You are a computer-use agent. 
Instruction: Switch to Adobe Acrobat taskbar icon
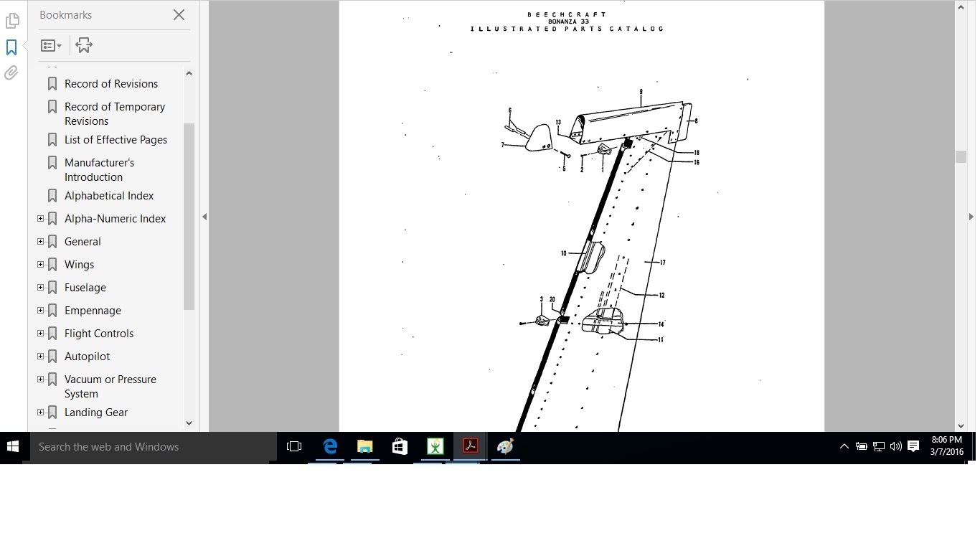click(x=470, y=447)
